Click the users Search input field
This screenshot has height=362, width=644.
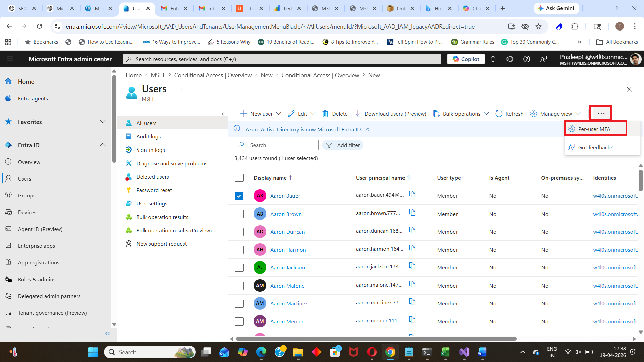coord(282,145)
